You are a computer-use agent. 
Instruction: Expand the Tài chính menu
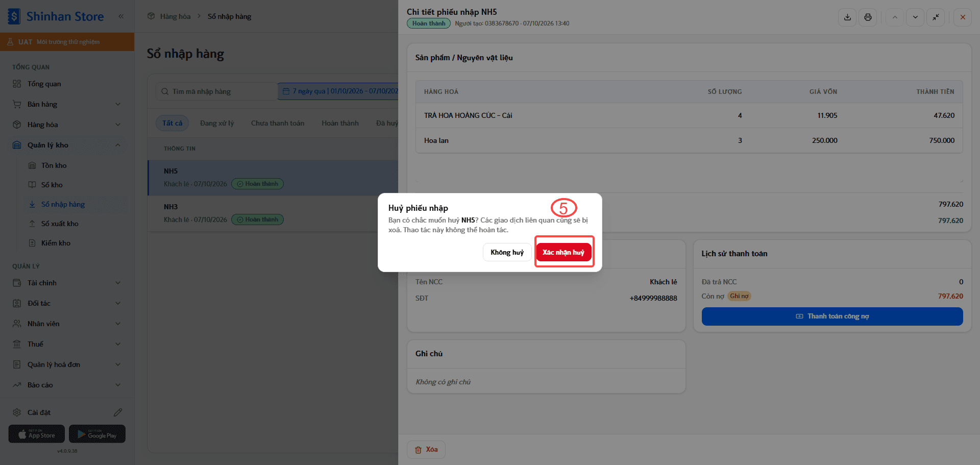(67, 283)
